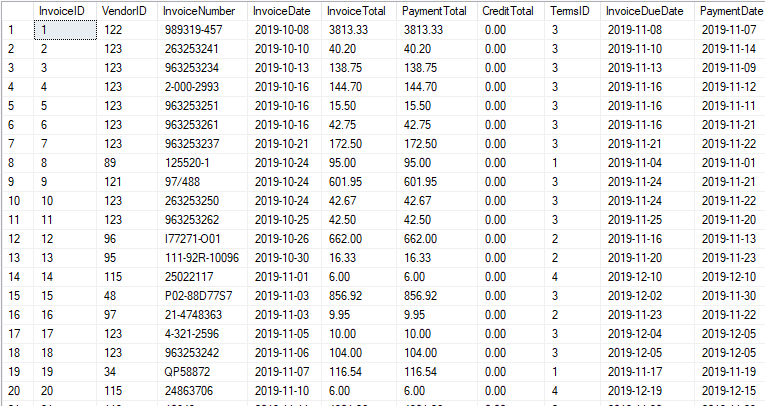Select InvoiceTotal cell 601.95
The image size is (765, 406).
(x=359, y=182)
